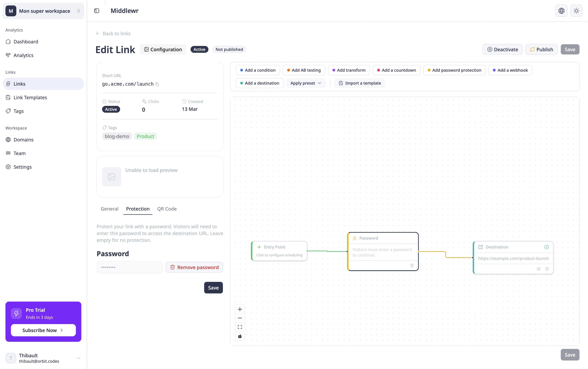Switch to the General tab

(x=110, y=209)
